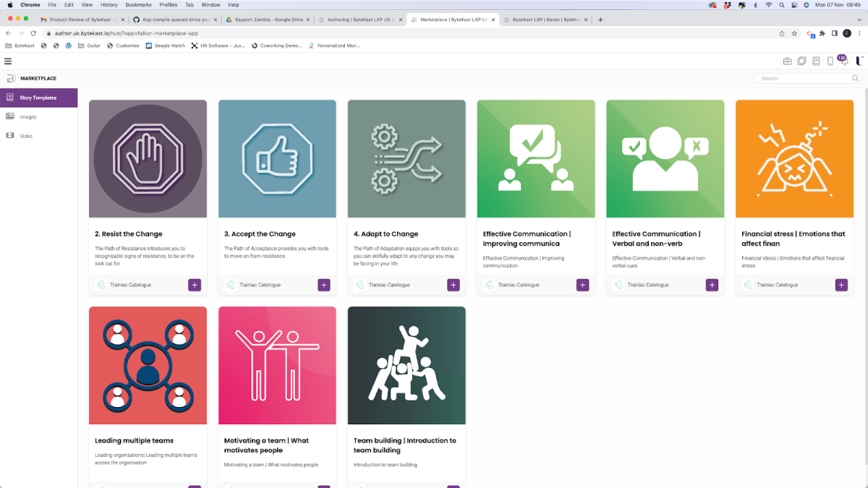Click the ByteKast logo beside MARKETPLACE
This screenshot has width=868, height=488.
(10, 78)
